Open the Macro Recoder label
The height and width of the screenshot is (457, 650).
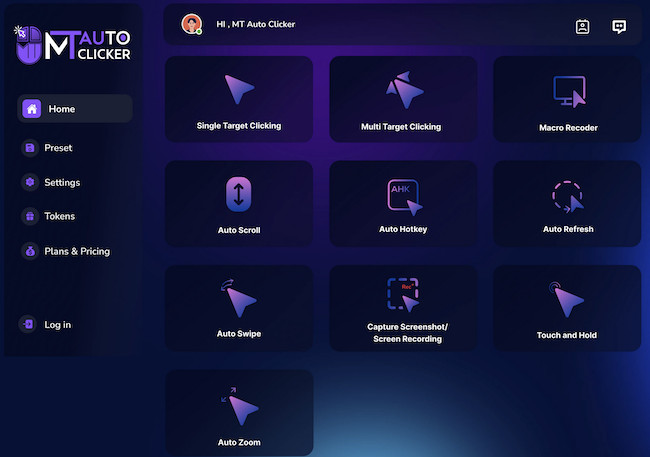[x=568, y=128]
